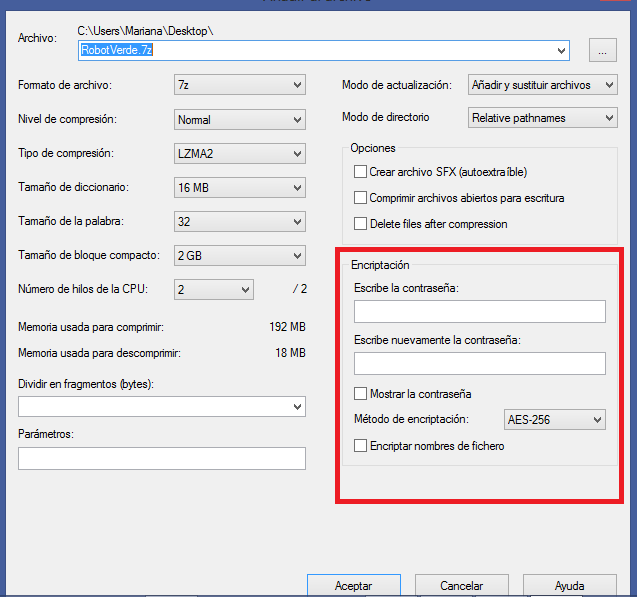This screenshot has width=637, height=597.
Task: Open the Nivel de compresión dropdown
Action: click(240, 120)
